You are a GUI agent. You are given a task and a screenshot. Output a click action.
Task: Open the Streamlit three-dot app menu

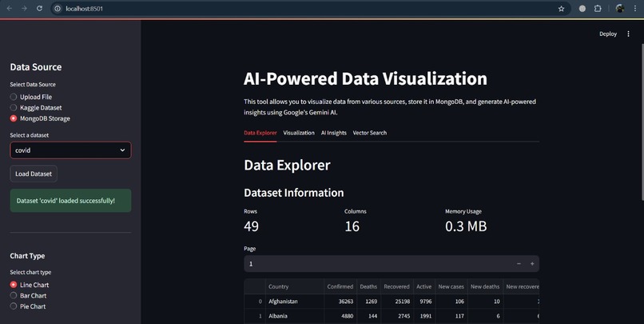[x=628, y=34]
